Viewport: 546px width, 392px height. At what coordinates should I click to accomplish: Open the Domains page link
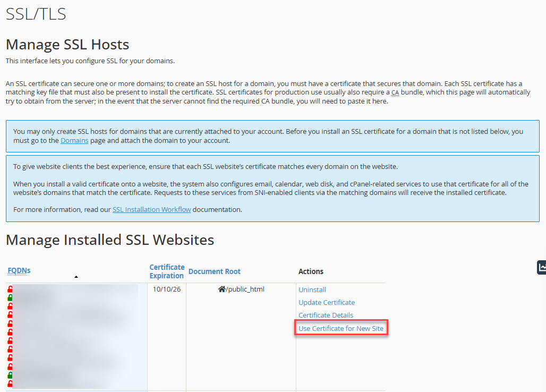tap(74, 140)
